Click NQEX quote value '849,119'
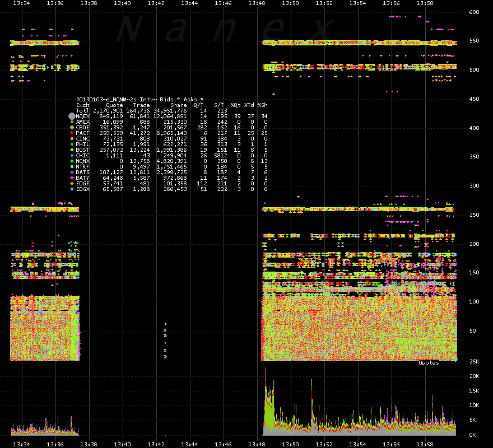 [111, 116]
